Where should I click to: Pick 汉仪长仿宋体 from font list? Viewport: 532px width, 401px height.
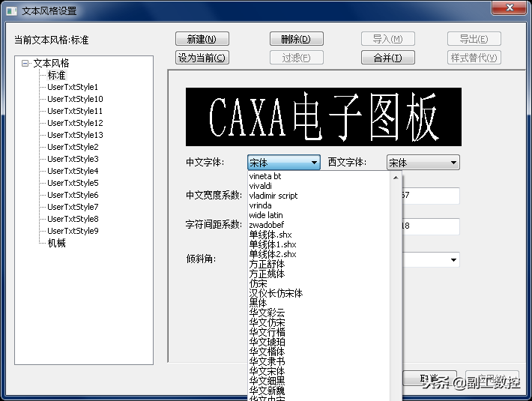[319, 294]
